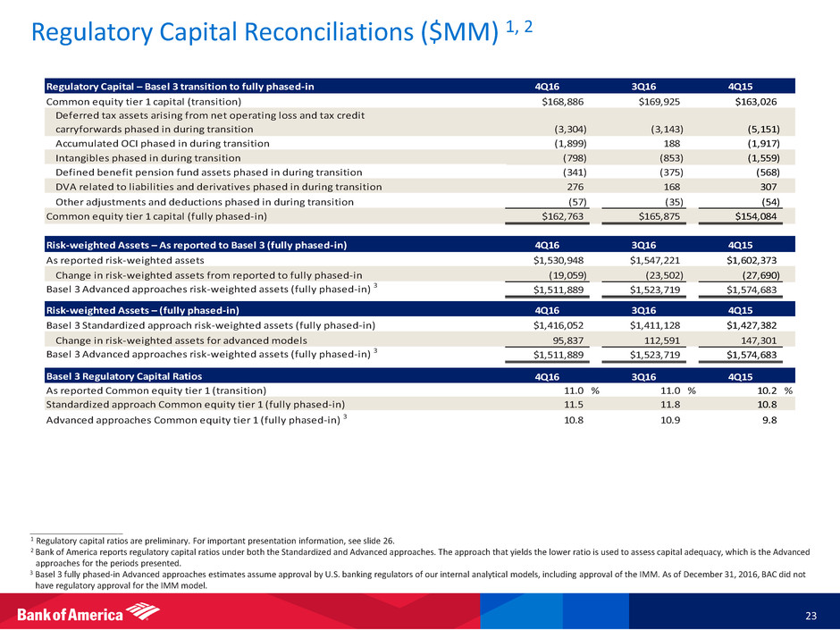Click the 'Regulatory Capital – Basel 3 transition' header

click(180, 87)
